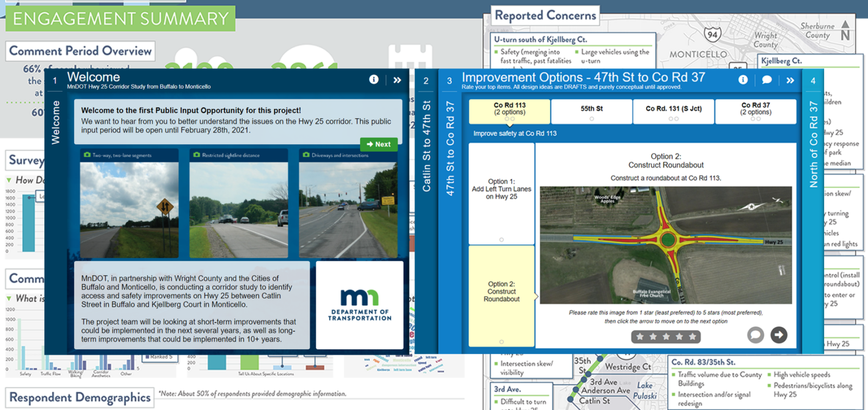
Task: Click 'Improve safety at Co Rd 113' caption
Action: click(515, 133)
